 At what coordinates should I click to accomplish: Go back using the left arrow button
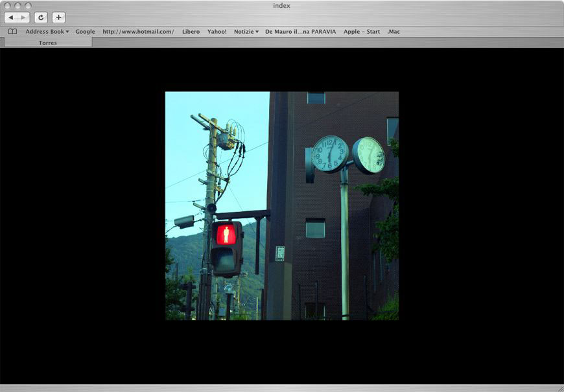coord(11,17)
